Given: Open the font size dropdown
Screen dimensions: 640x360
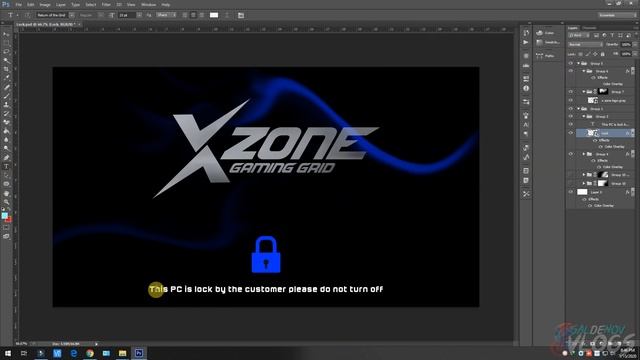Looking at the screenshot, I should pos(139,15).
